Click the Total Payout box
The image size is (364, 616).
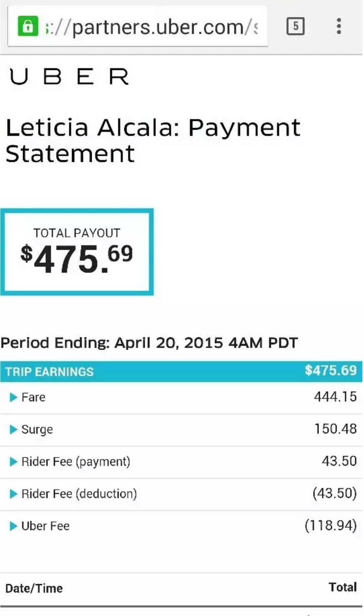77,252
